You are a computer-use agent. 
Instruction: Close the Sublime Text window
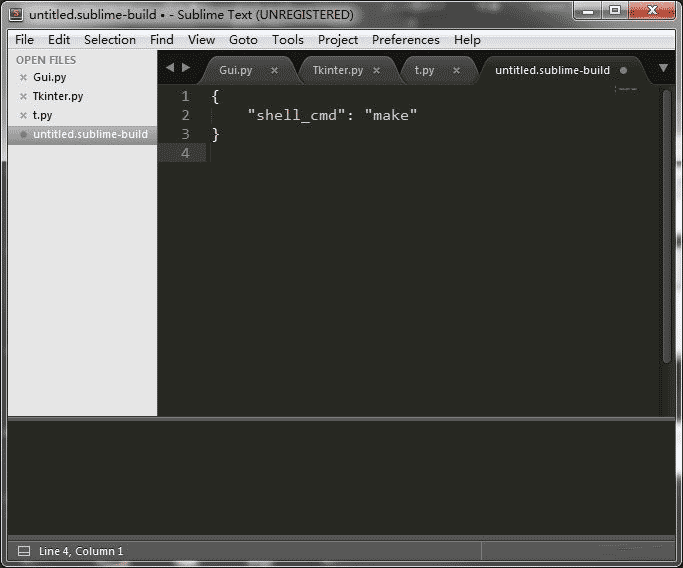(653, 10)
